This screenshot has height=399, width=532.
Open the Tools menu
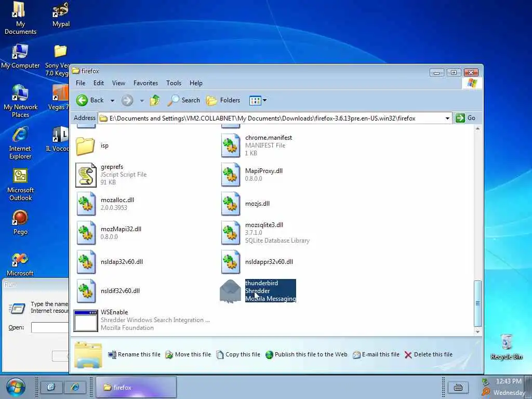pyautogui.click(x=174, y=83)
